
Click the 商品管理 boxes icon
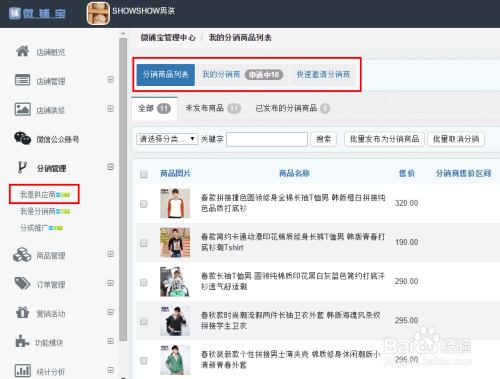click(22, 255)
